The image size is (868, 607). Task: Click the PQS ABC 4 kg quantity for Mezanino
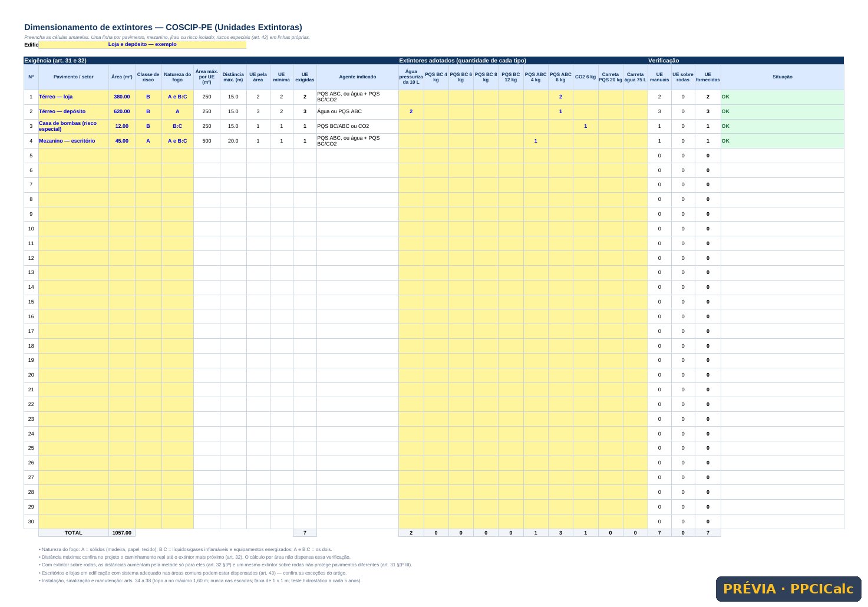536,141
